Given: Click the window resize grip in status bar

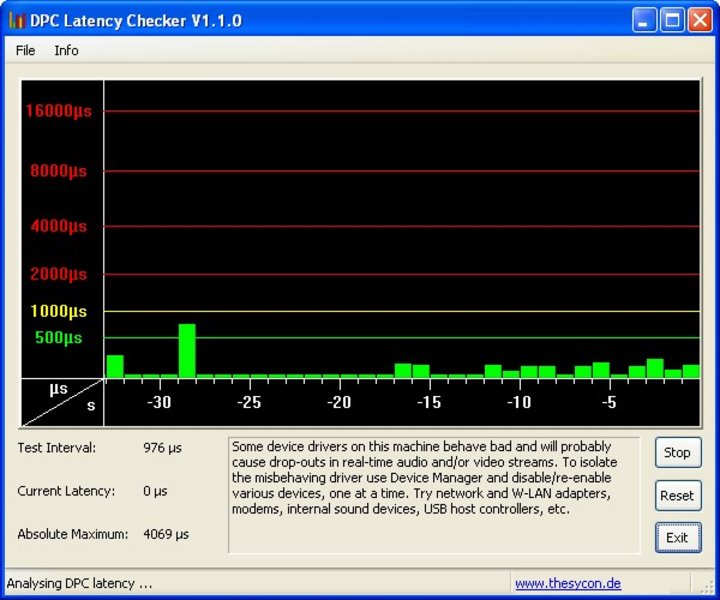Looking at the screenshot, I should (706, 587).
